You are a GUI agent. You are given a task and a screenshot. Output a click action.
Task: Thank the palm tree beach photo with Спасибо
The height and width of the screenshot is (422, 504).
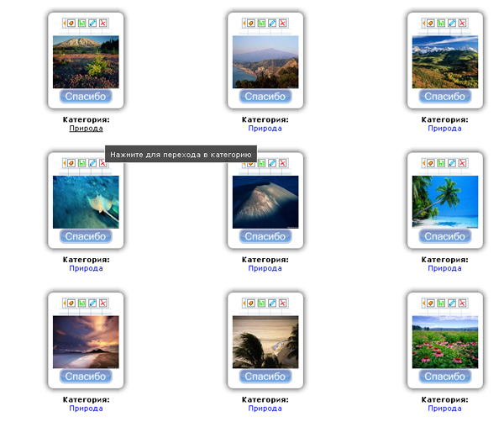coord(445,236)
